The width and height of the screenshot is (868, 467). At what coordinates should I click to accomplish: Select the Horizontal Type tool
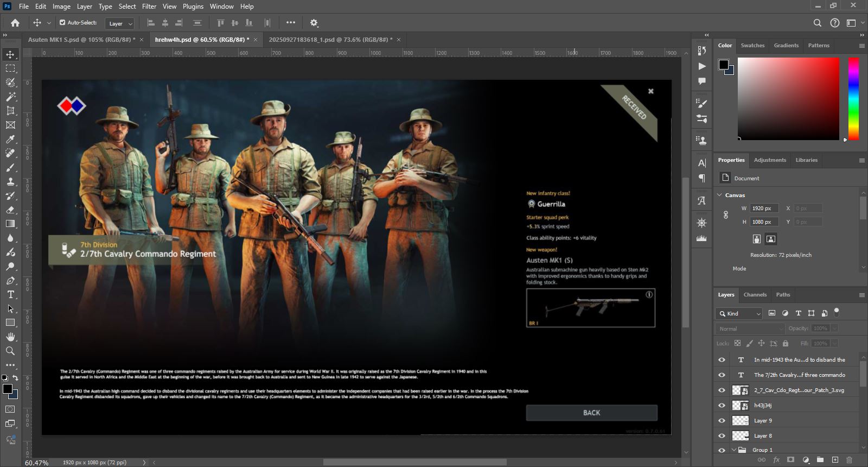tap(10, 295)
